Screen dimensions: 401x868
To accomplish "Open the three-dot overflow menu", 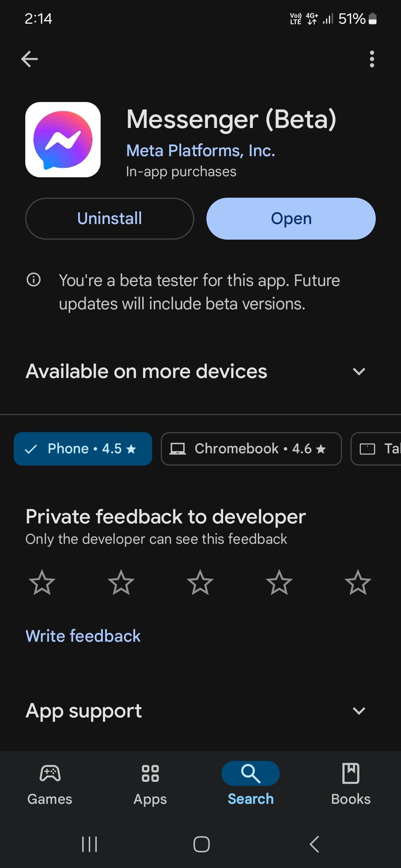I will click(372, 59).
